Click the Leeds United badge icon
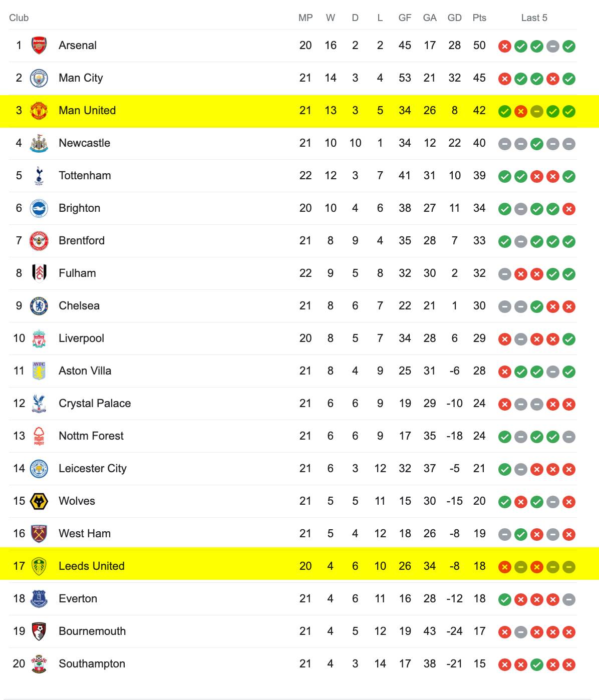 [39, 566]
